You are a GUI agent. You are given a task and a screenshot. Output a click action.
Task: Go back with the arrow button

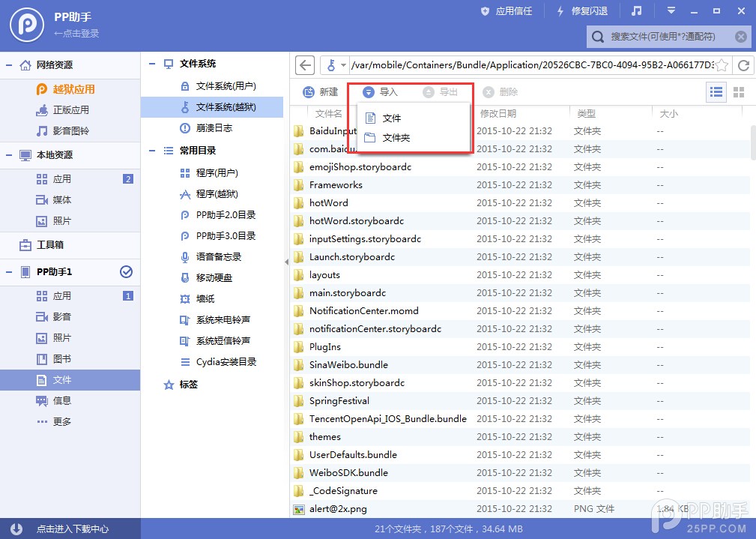(305, 65)
